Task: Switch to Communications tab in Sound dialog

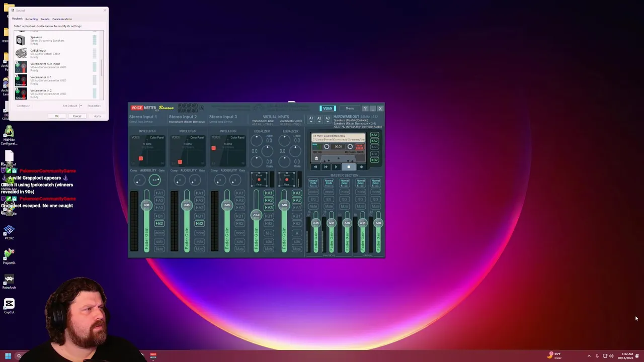Action: 62,19
